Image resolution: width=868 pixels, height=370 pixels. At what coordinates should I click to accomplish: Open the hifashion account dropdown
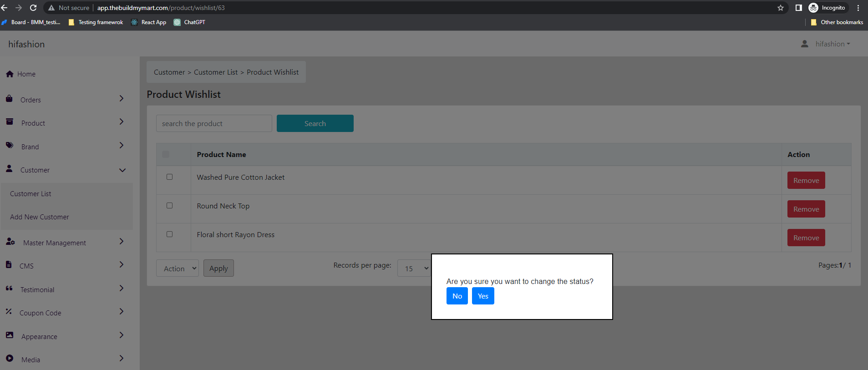pyautogui.click(x=832, y=44)
